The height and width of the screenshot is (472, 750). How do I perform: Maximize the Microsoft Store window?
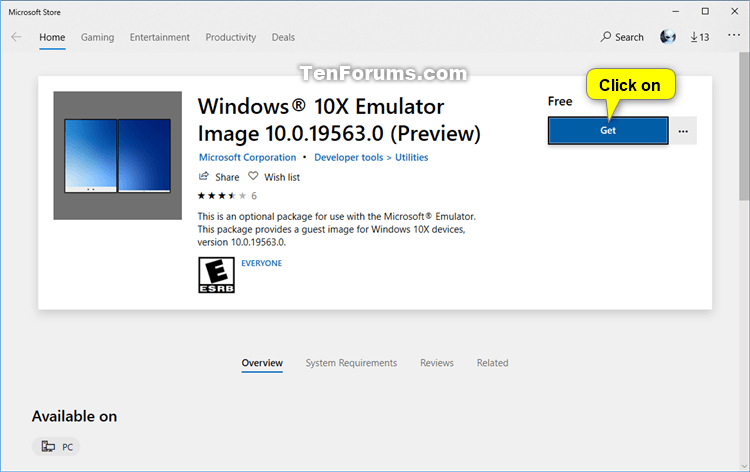(x=705, y=11)
